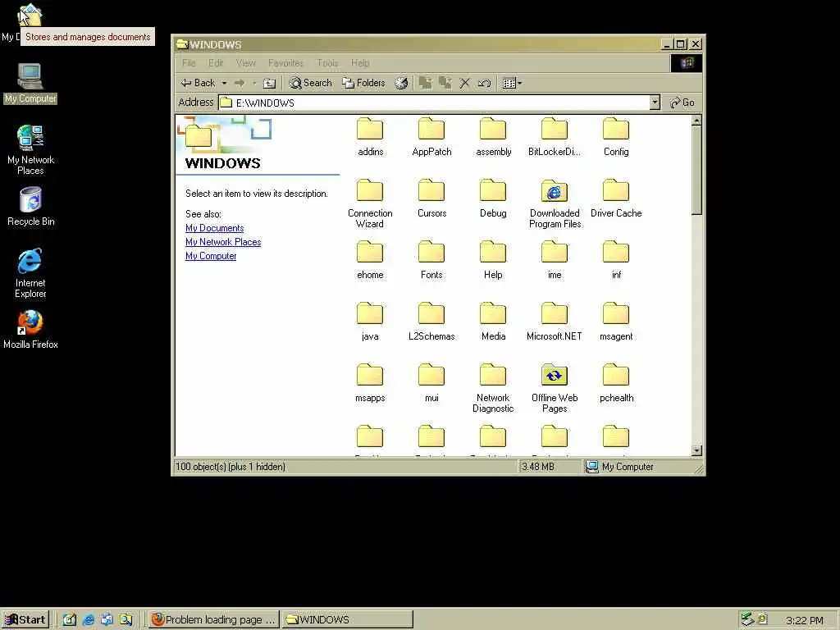Open the Tools menu
This screenshot has height=630, width=840.
pos(327,63)
